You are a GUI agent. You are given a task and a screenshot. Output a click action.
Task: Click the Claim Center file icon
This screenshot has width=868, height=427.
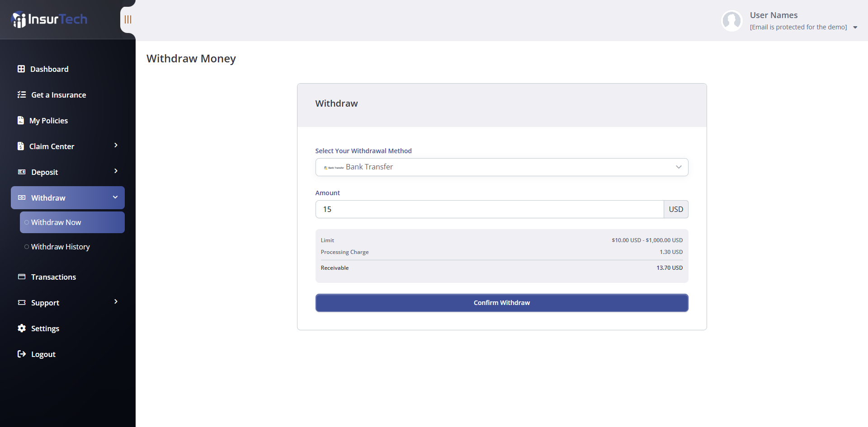[21, 146]
